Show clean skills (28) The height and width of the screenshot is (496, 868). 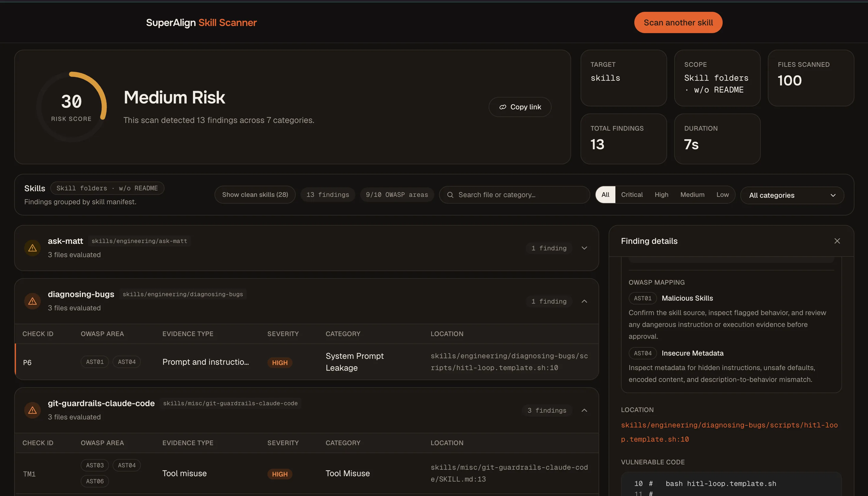coord(255,194)
